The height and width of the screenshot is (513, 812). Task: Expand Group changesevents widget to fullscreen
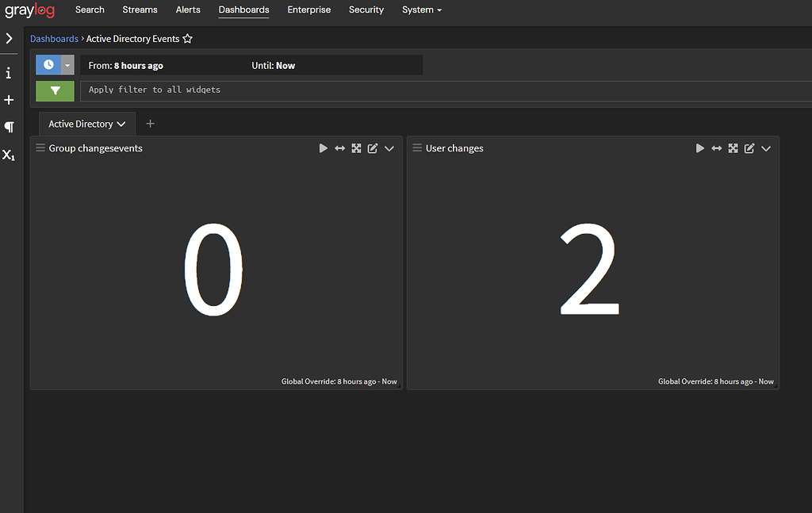(356, 147)
